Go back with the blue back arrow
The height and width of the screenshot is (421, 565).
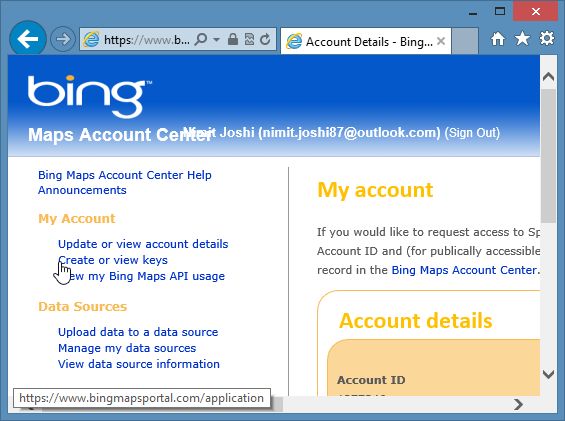[x=28, y=39]
